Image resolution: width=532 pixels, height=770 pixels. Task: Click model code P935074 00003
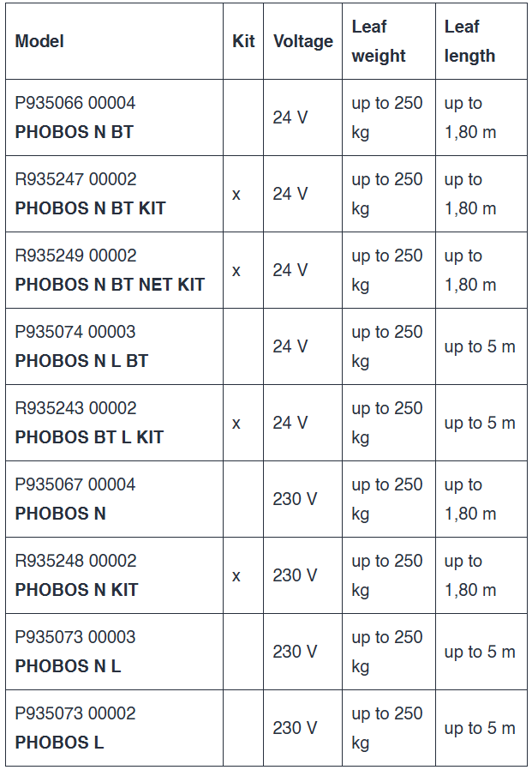tap(75, 332)
